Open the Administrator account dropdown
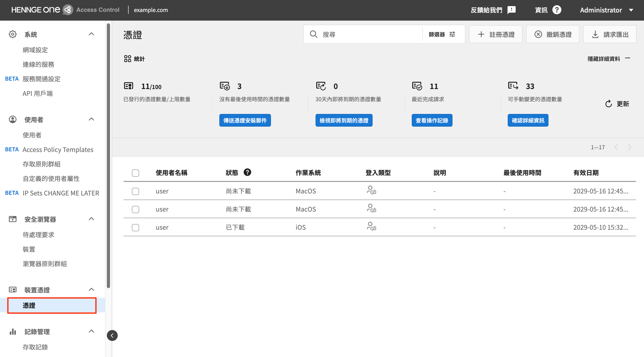The image size is (644, 357). tap(606, 10)
